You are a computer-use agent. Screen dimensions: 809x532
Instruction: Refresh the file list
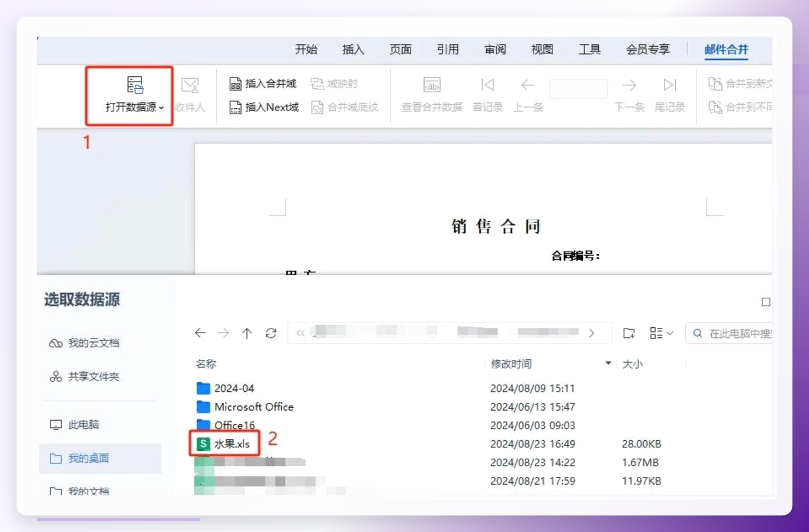(x=271, y=333)
